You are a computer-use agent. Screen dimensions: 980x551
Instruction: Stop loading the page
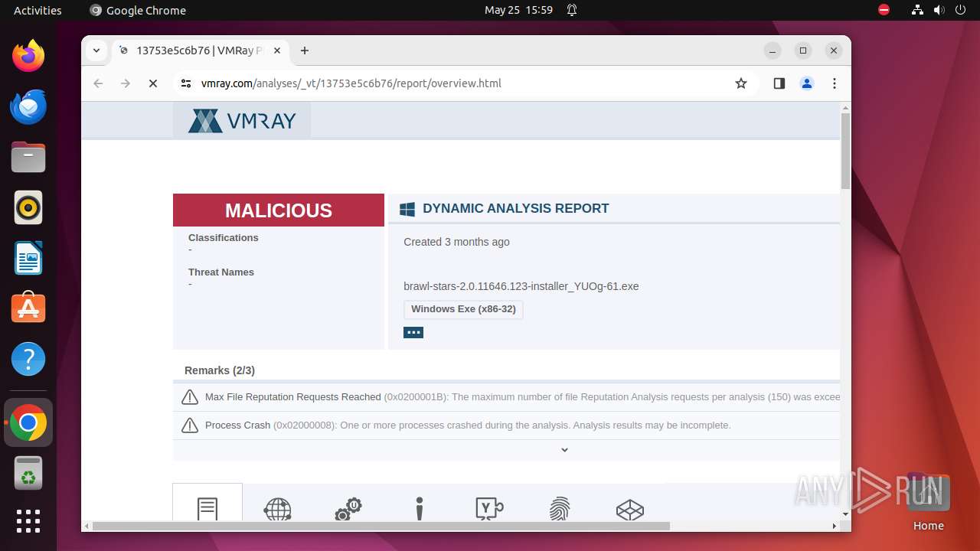coord(153,83)
